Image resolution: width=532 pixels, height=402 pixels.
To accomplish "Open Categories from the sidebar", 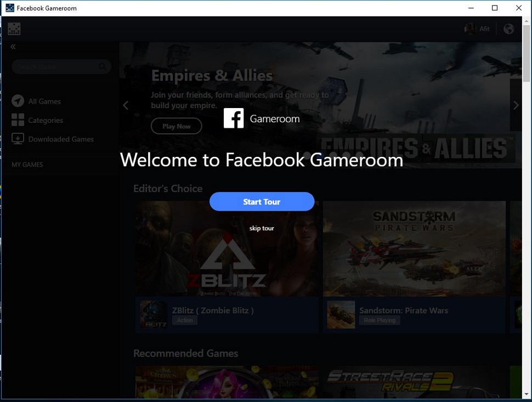I will tap(18, 120).
